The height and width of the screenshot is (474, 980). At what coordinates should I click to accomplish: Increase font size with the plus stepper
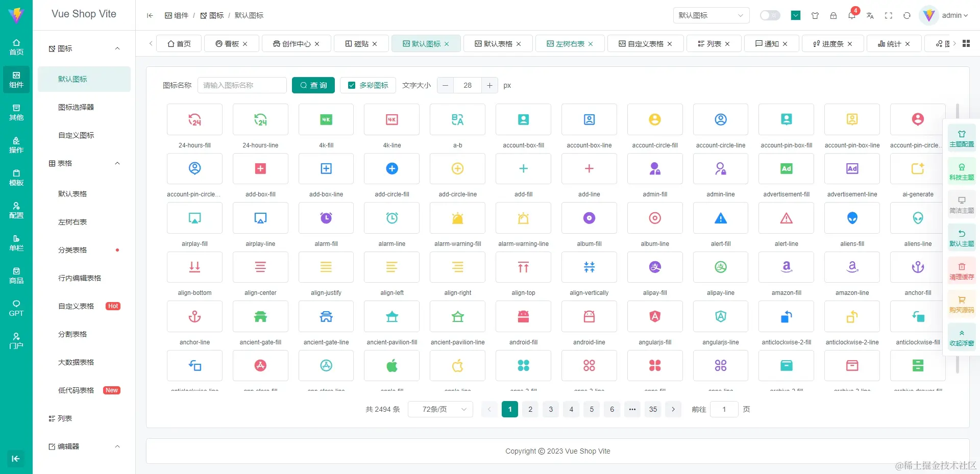tap(489, 85)
